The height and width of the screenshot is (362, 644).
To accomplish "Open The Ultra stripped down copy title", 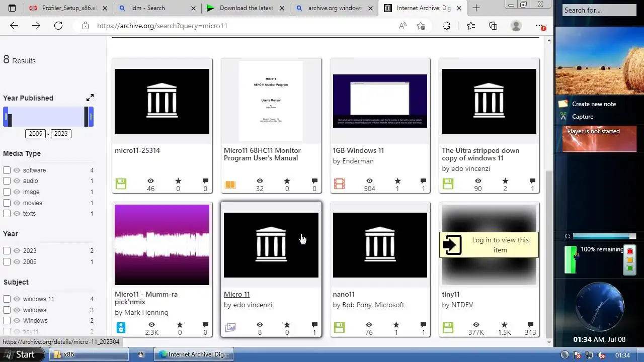I will pos(480,154).
